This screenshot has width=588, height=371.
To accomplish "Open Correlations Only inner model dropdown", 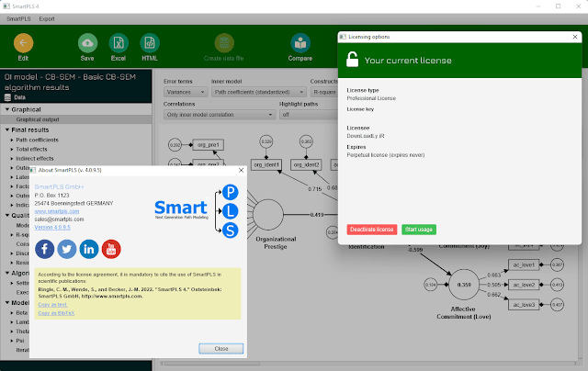I will 220,115.
